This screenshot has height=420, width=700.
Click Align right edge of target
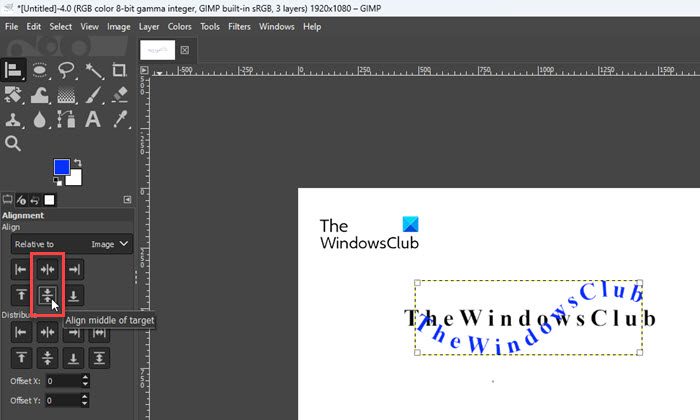click(x=74, y=269)
